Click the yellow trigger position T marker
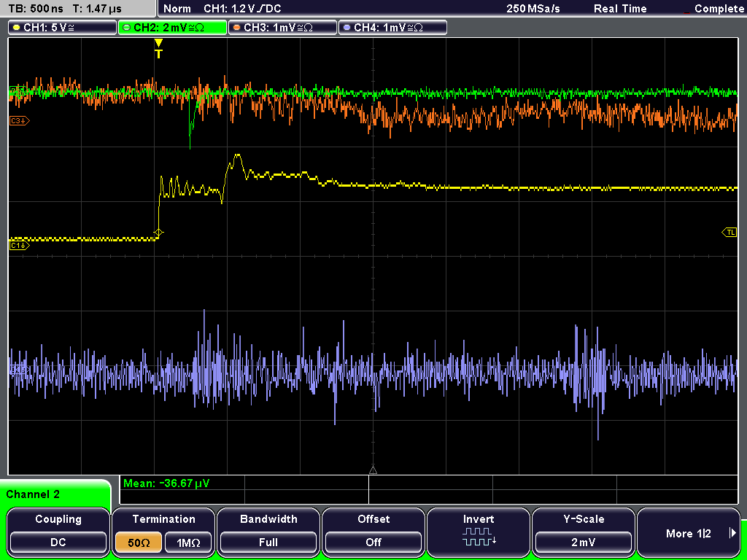Viewport: 747px width, 560px height. coord(158,49)
